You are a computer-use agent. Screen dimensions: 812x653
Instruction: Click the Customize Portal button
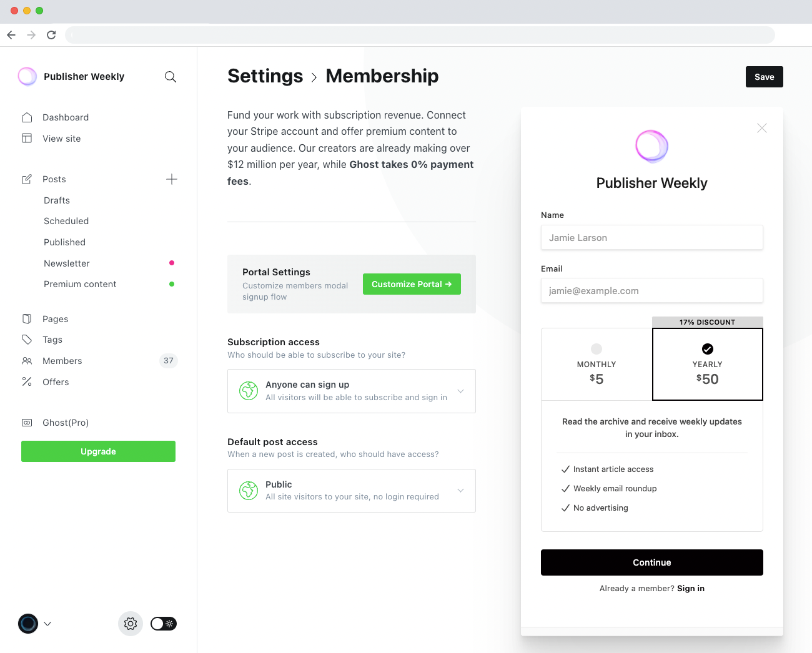412,284
